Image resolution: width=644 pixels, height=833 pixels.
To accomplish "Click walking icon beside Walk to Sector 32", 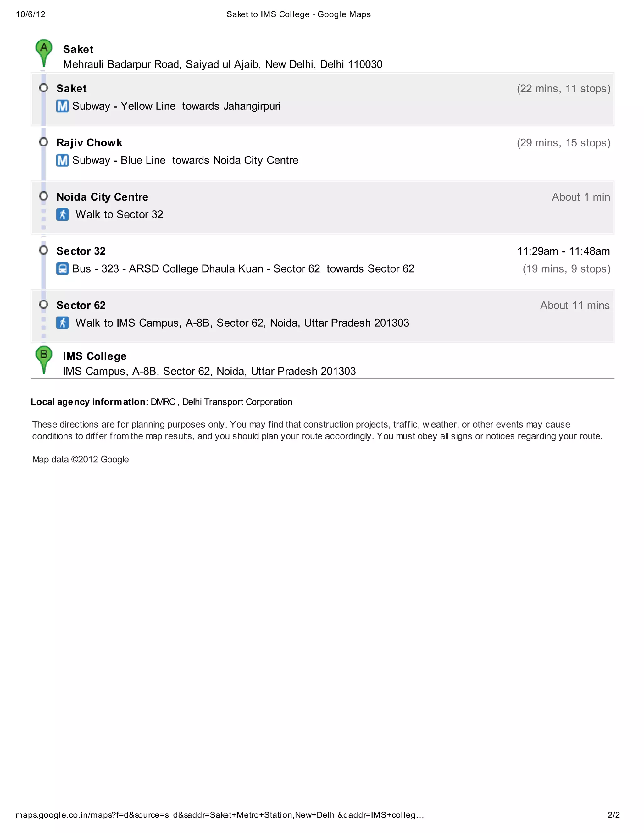I will (63, 214).
